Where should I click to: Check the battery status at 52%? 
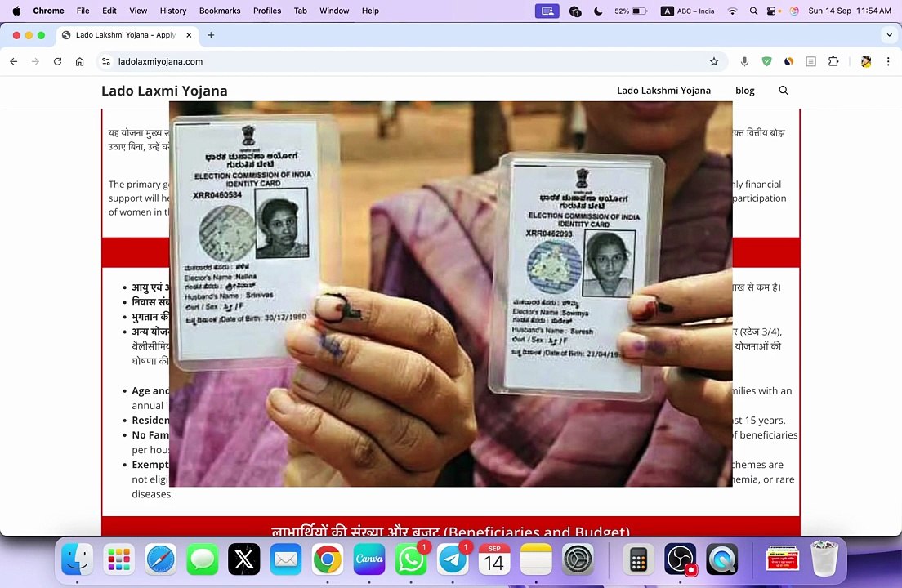click(x=631, y=11)
